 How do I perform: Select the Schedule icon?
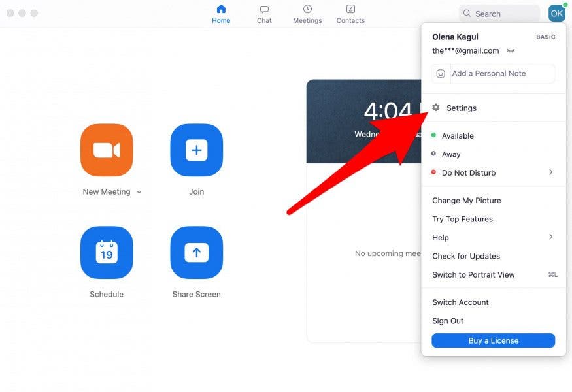coord(107,253)
